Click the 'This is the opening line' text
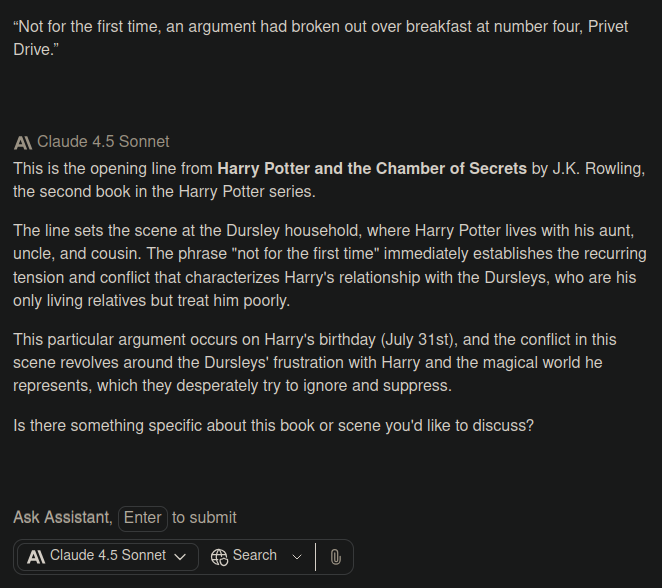 tap(98, 168)
